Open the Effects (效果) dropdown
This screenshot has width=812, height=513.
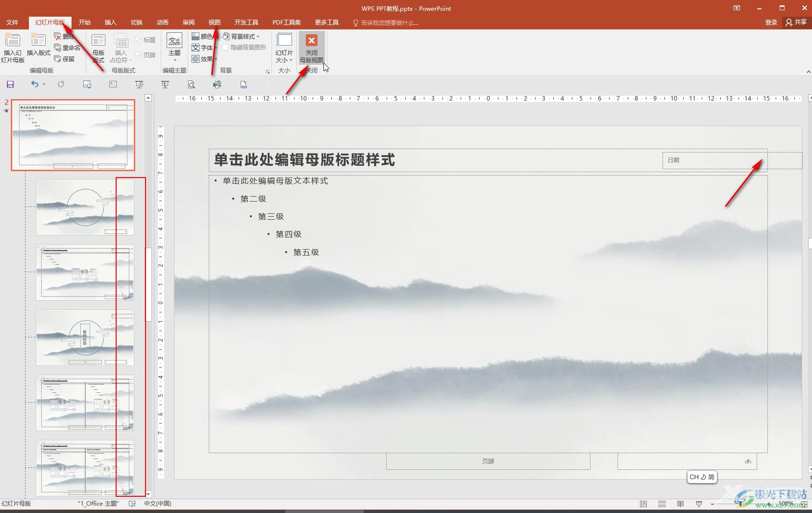pyautogui.click(x=204, y=59)
